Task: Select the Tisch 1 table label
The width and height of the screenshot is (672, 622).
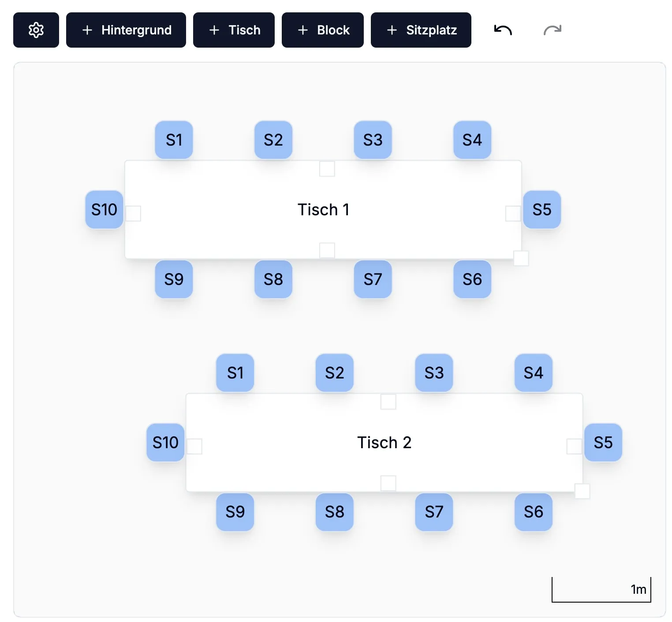Action: (323, 210)
